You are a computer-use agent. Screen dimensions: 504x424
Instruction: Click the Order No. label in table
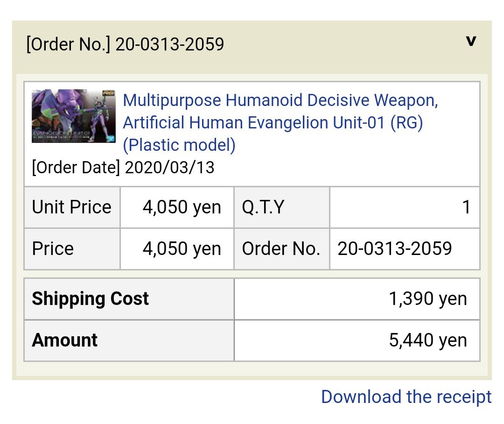tap(282, 249)
